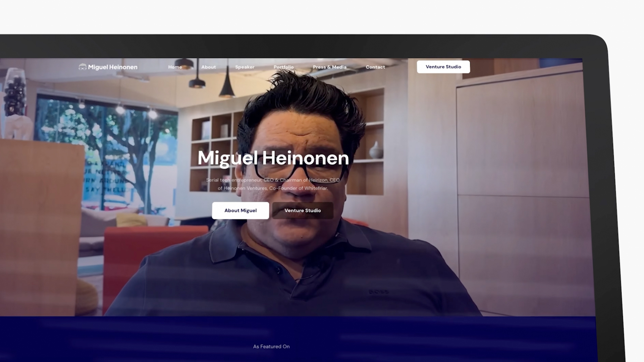Click the white Venture Studio header button

click(443, 67)
